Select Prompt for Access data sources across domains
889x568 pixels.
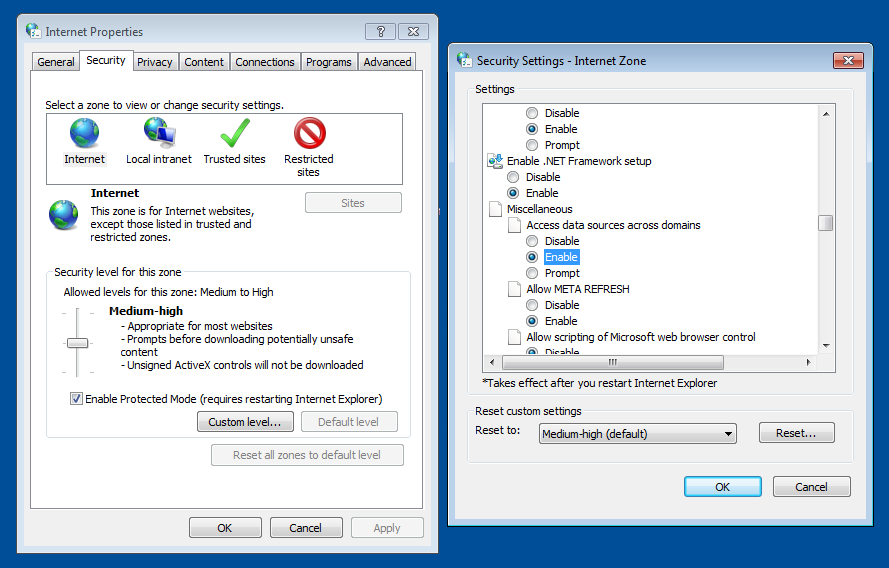532,273
